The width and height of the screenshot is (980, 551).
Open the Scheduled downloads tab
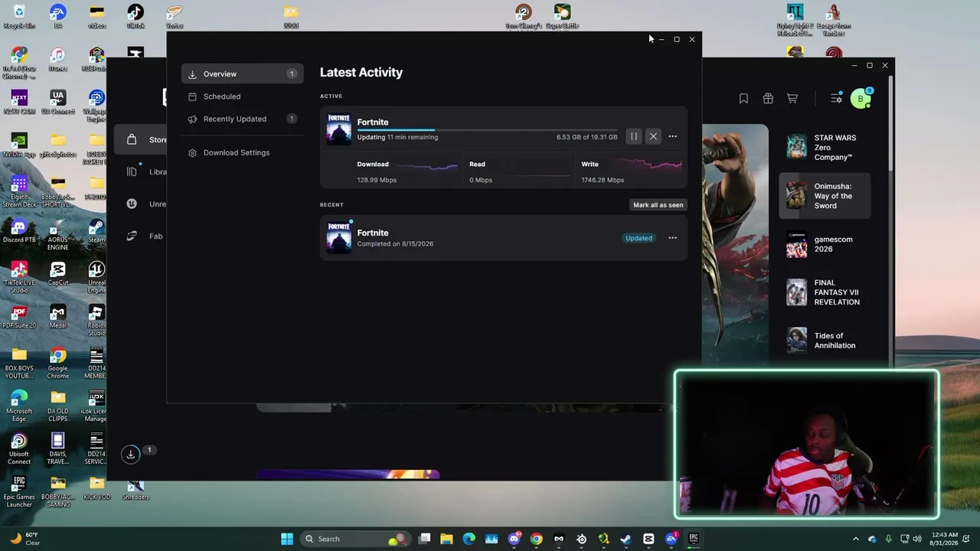(242, 96)
